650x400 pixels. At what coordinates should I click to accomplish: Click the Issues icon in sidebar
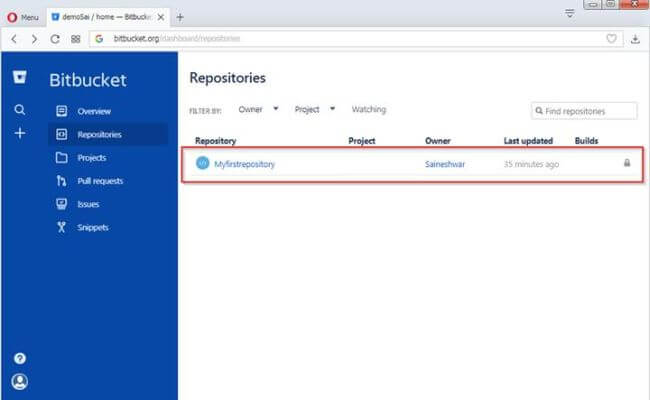click(x=62, y=204)
